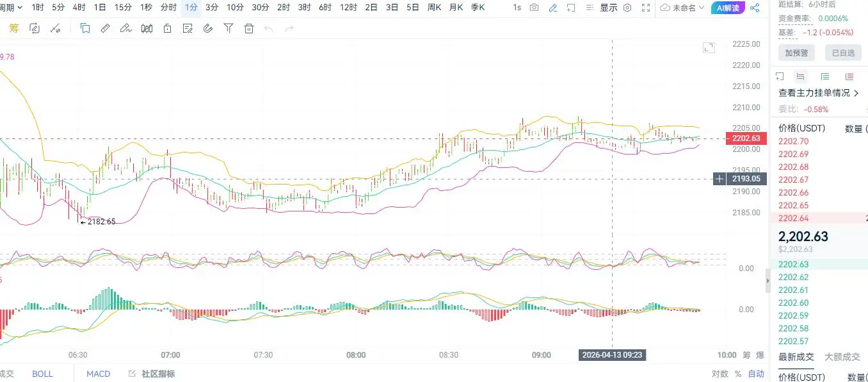Image resolution: width=868 pixels, height=382 pixels.
Task: Select the 1分 timeframe tab
Action: point(191,8)
